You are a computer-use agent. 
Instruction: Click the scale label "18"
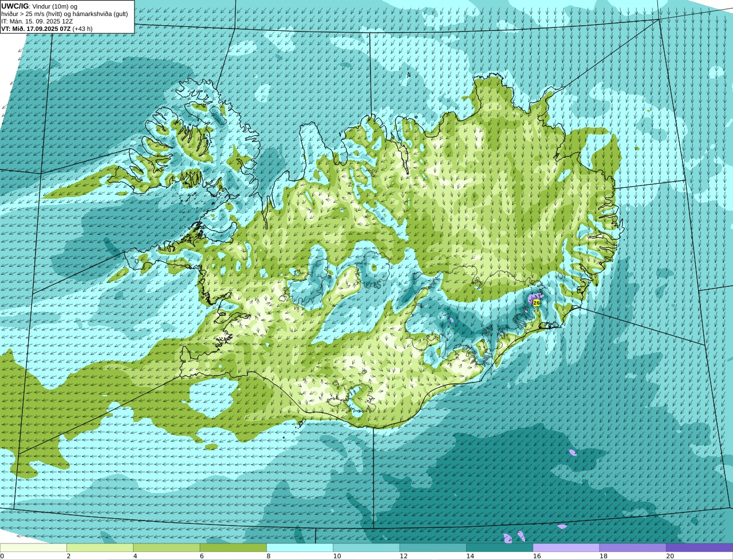[x=603, y=556]
